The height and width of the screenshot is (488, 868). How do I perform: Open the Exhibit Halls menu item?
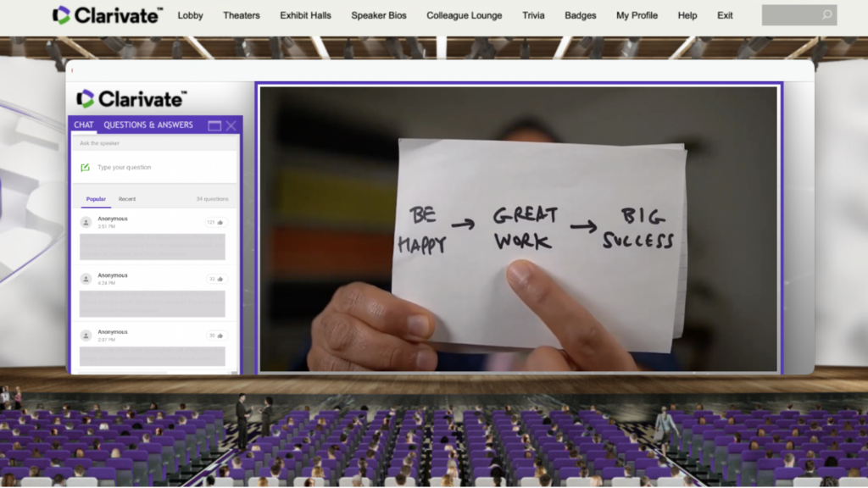tap(304, 15)
